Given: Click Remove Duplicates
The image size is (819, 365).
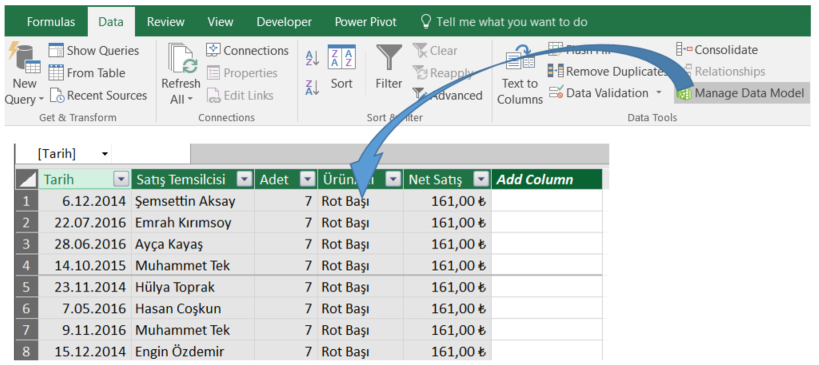Looking at the screenshot, I should (x=607, y=71).
